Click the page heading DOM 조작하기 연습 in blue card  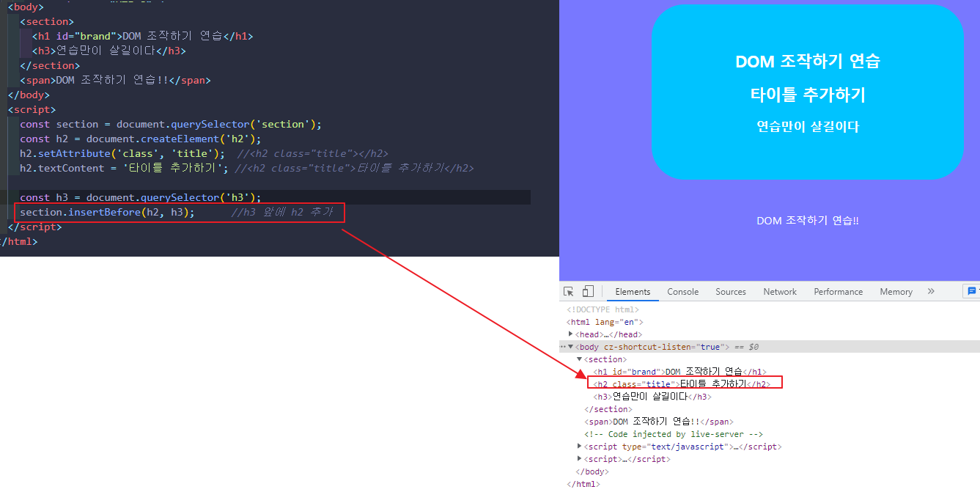point(808,62)
